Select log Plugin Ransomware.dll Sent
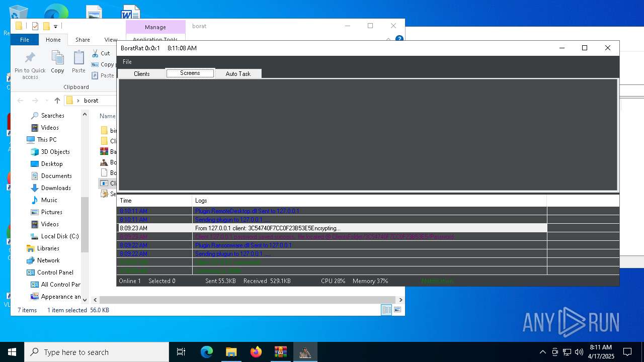644x362 pixels. tap(332, 245)
